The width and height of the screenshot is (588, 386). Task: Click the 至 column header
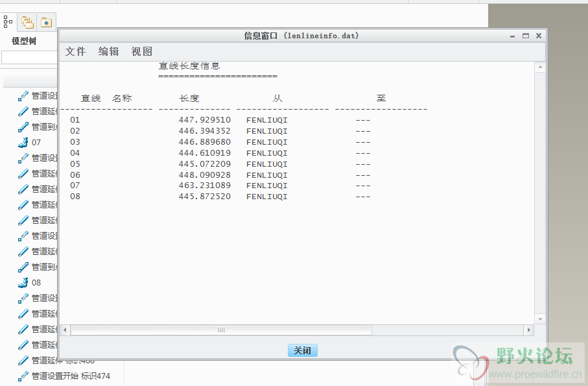click(x=381, y=98)
